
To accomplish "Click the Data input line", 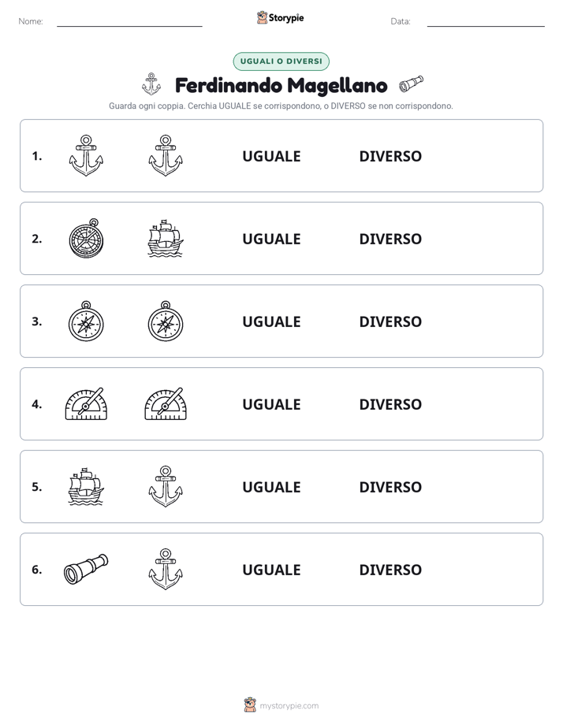I will click(486, 22).
